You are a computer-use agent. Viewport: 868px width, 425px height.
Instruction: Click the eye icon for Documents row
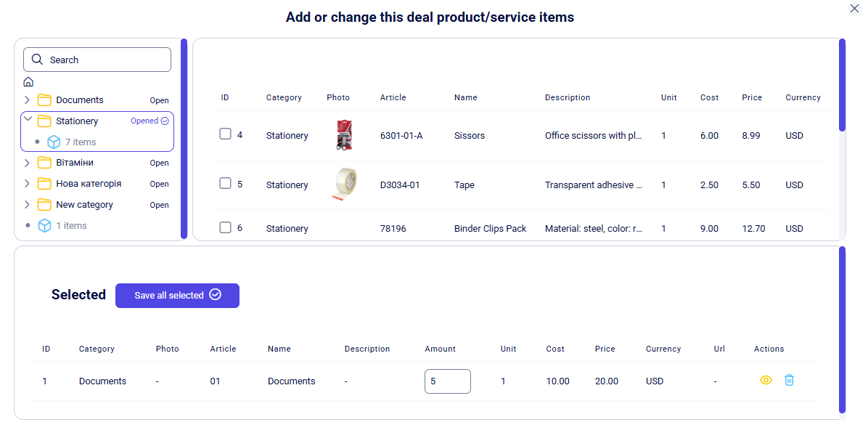click(x=766, y=380)
